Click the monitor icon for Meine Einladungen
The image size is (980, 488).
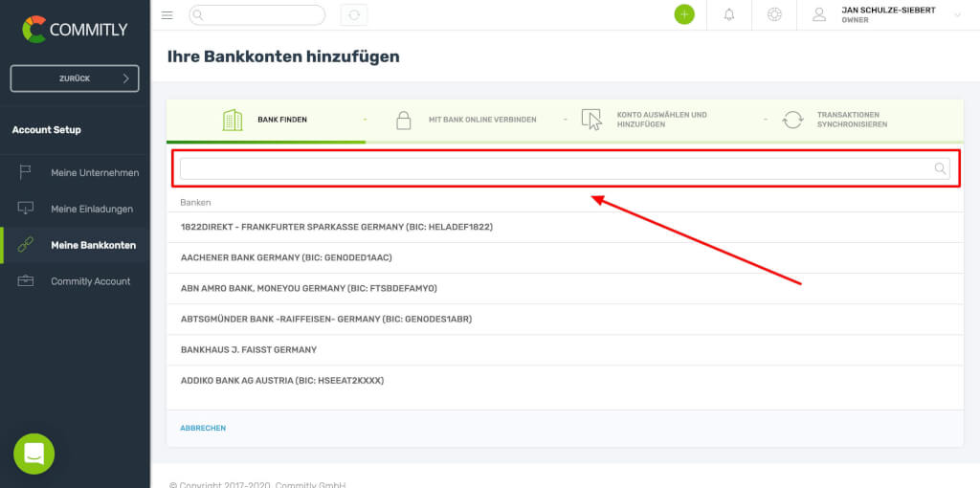(25, 209)
